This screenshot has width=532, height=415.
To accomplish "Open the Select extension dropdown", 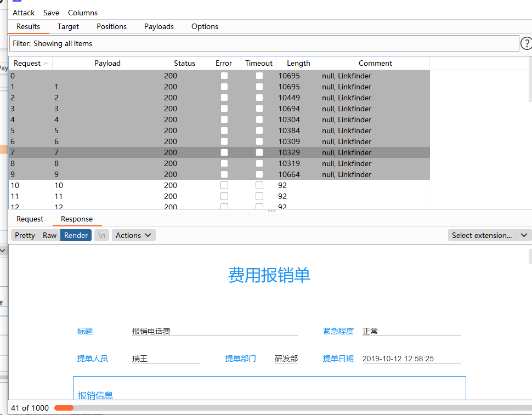I will [x=482, y=235].
